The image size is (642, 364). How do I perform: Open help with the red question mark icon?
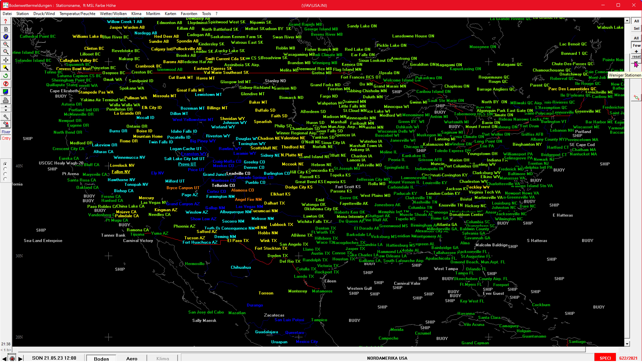click(6, 22)
